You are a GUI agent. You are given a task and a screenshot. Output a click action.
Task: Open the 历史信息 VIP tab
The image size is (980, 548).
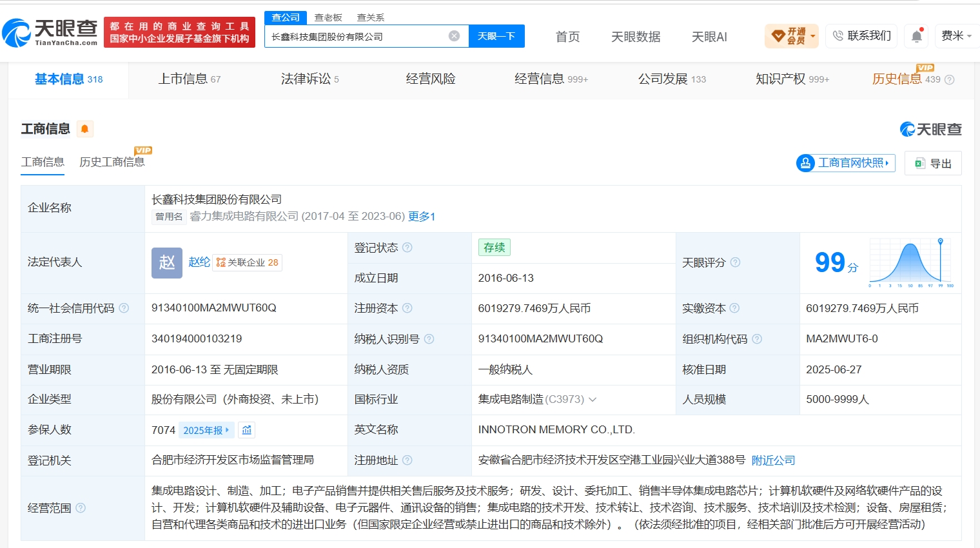(906, 79)
